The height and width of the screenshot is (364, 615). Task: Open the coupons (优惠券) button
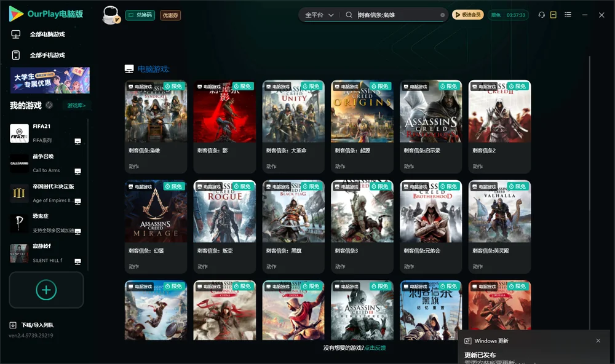click(170, 15)
